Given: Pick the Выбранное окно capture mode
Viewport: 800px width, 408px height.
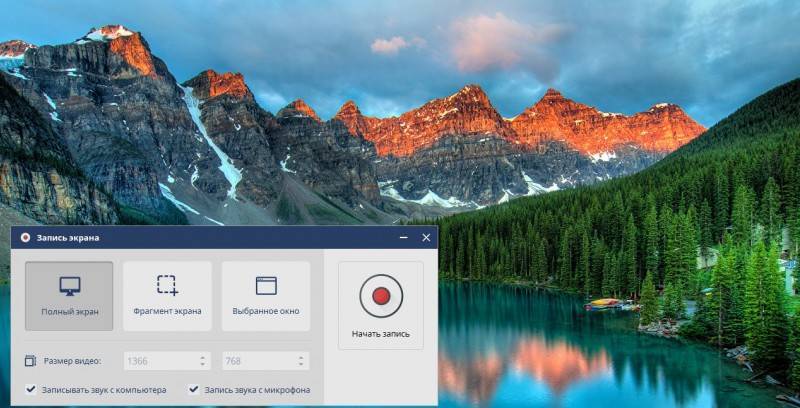Looking at the screenshot, I should click(266, 296).
